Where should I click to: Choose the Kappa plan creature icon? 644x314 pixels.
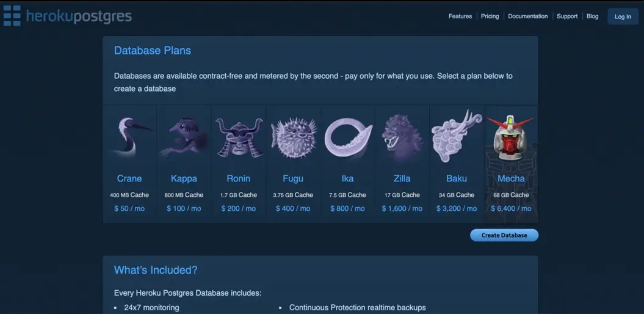pyautogui.click(x=184, y=137)
